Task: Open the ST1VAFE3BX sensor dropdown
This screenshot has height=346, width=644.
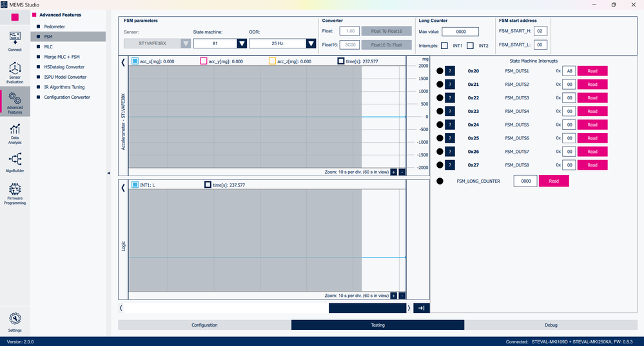Action: (157, 43)
